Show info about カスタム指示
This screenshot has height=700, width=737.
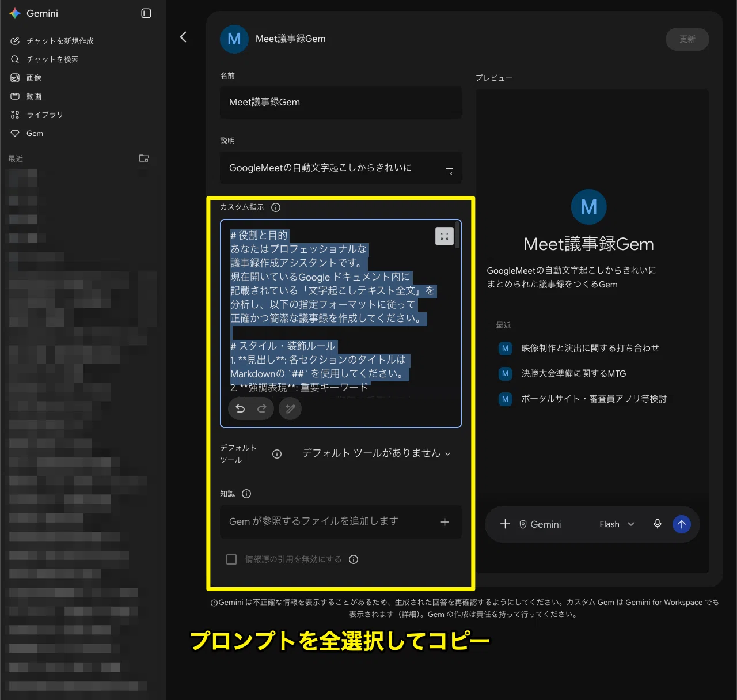pos(276,207)
